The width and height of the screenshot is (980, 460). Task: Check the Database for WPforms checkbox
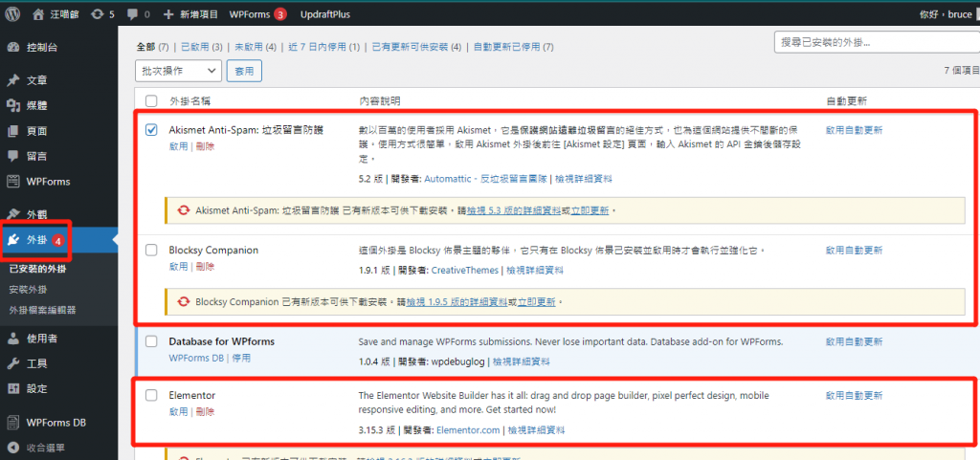pos(151,341)
